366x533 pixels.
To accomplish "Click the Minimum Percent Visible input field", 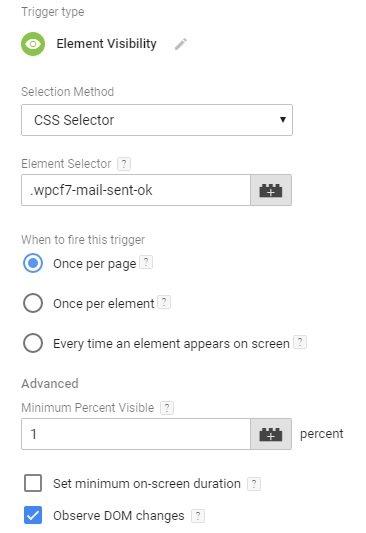I will click(x=136, y=434).
